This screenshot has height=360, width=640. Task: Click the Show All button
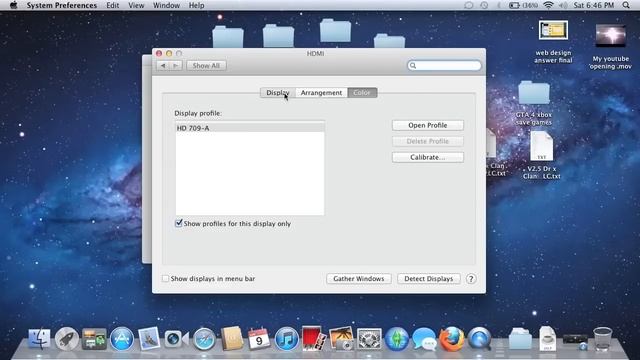point(206,65)
